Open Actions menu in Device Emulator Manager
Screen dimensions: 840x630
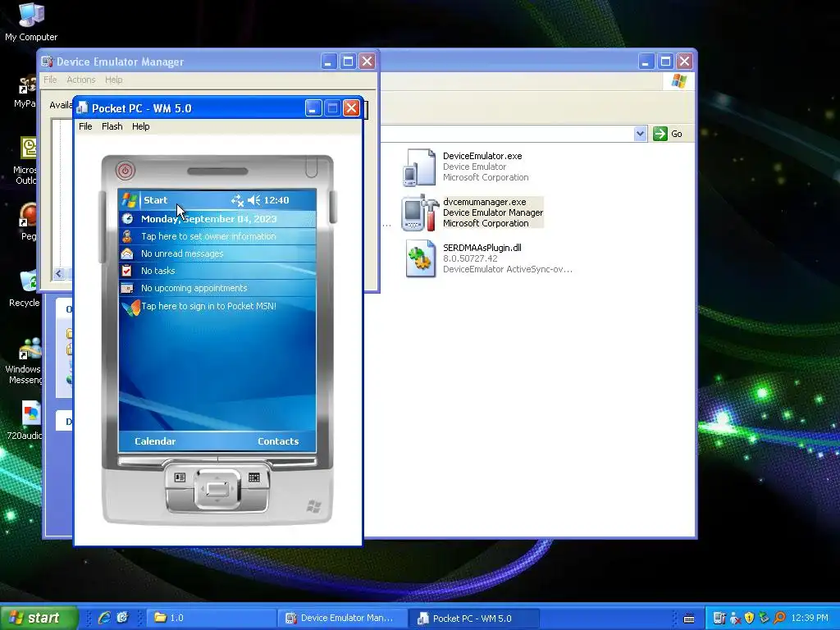click(81, 80)
